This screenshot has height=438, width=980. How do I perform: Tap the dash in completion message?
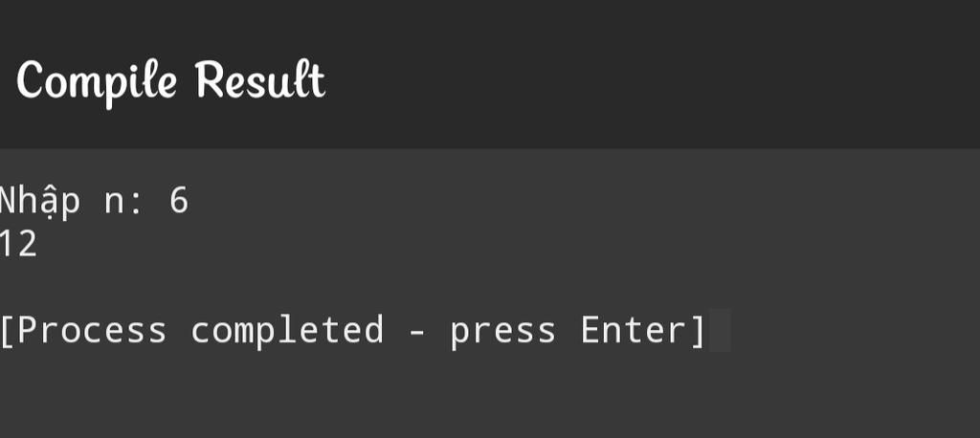point(417,332)
